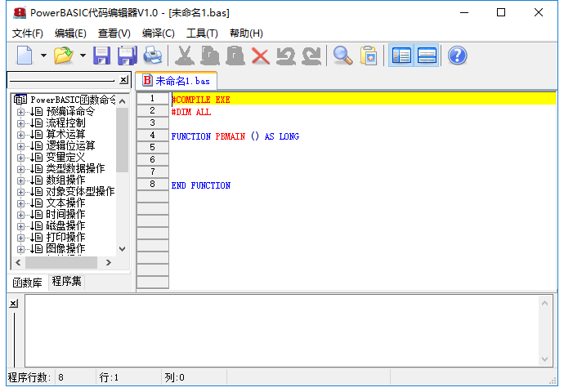Click the END FUNCTION code line
The height and width of the screenshot is (392, 564).
click(x=201, y=185)
